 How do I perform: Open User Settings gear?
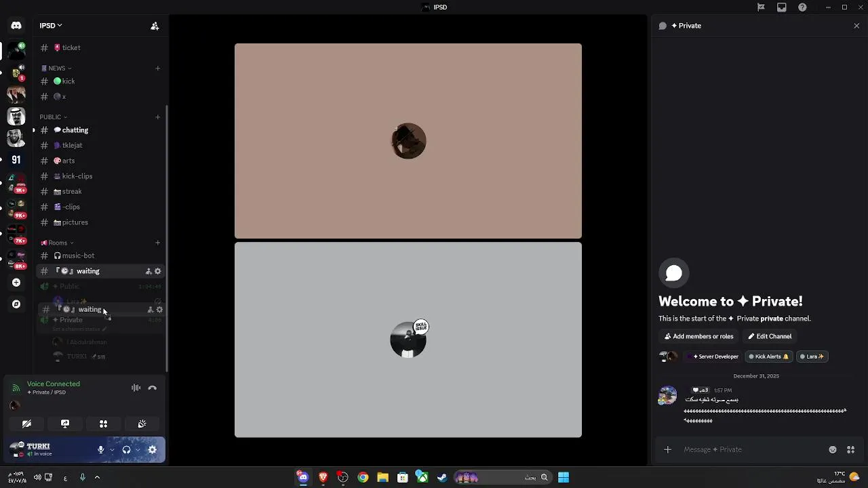coord(153,449)
